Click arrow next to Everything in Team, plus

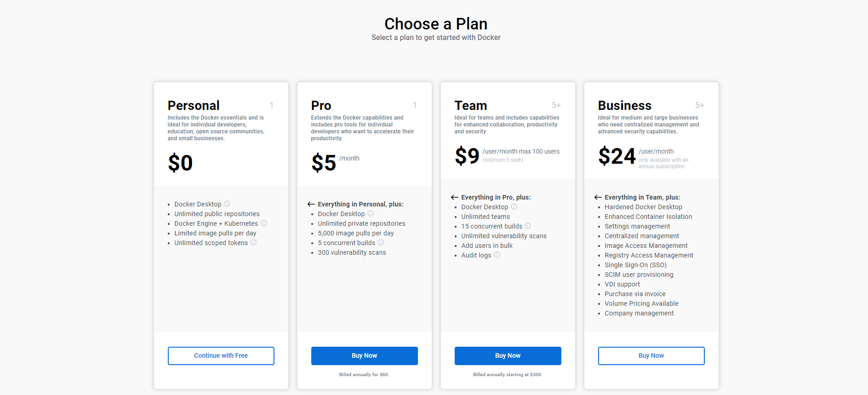(x=598, y=197)
